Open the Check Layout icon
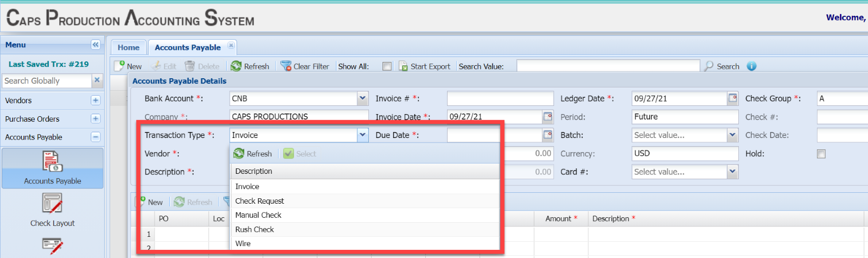 [x=53, y=211]
